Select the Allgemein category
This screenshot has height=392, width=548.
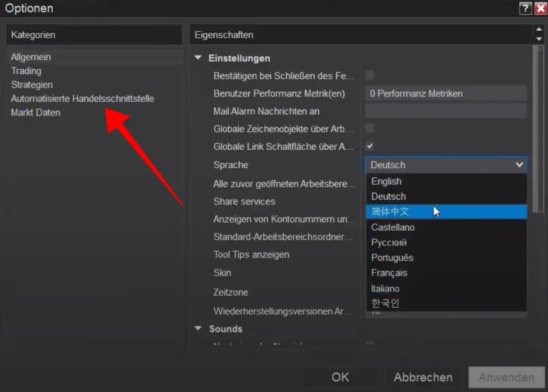31,57
